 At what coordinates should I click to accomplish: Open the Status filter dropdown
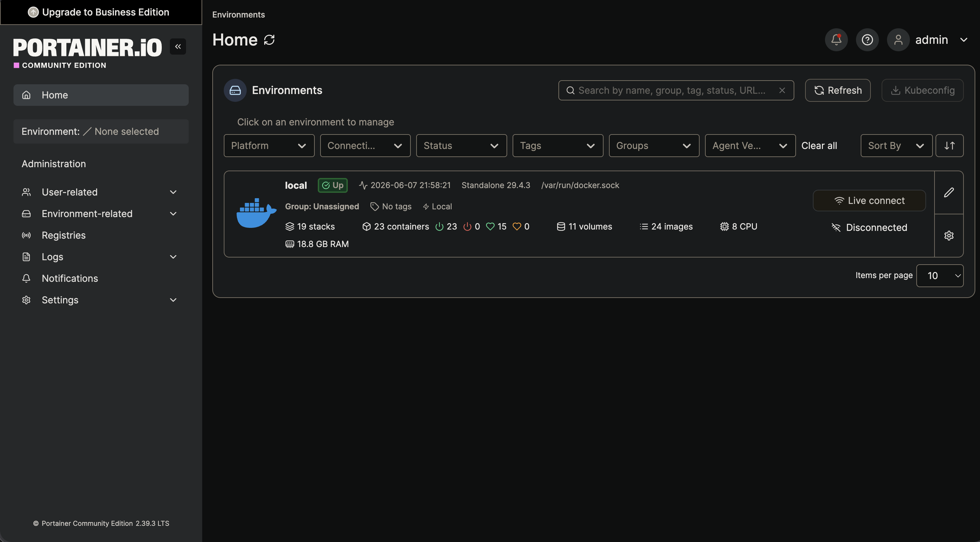click(461, 145)
